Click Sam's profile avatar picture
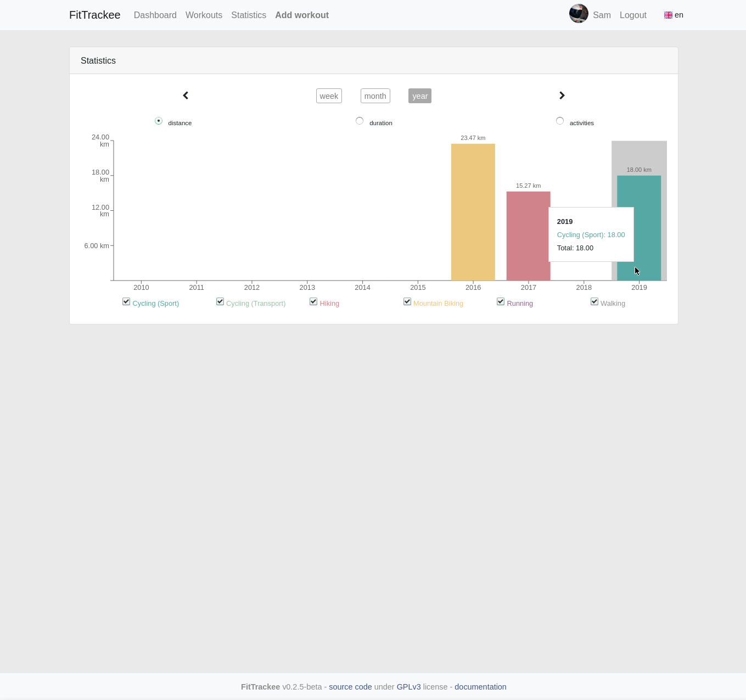The width and height of the screenshot is (746, 700). click(579, 14)
